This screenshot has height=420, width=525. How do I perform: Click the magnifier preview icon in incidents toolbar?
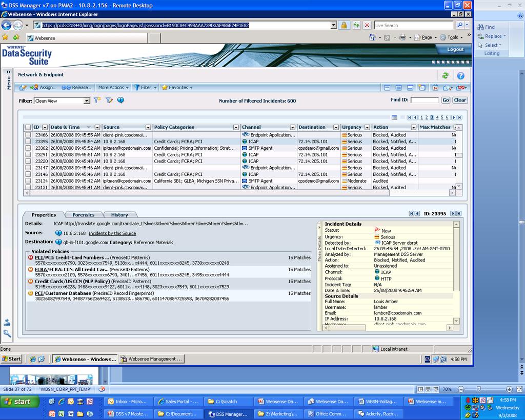click(447, 88)
